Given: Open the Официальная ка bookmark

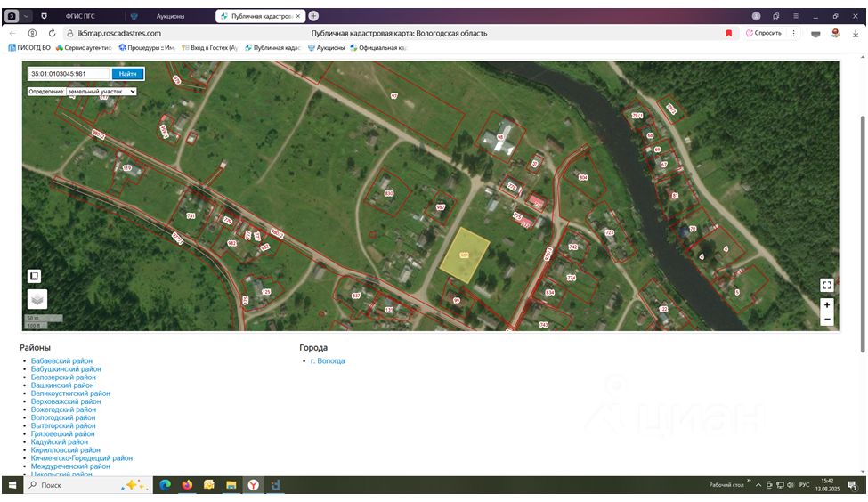Looking at the screenshot, I should point(378,47).
